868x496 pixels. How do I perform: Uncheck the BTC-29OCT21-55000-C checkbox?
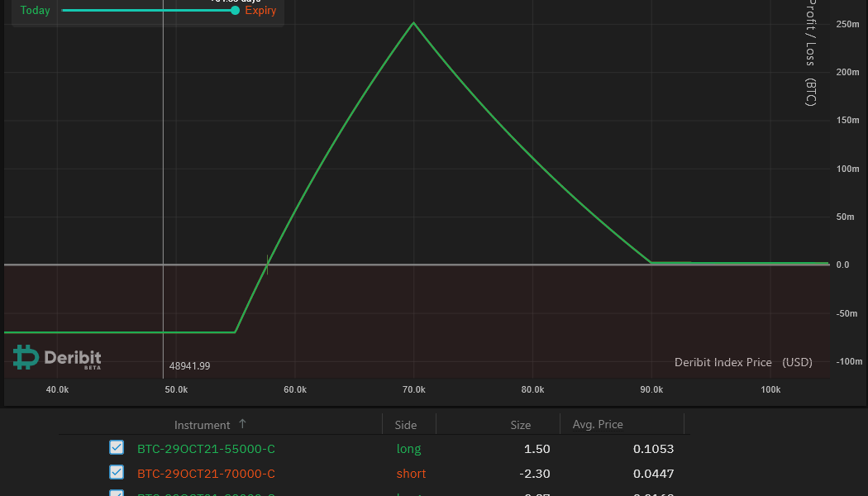pyautogui.click(x=117, y=448)
